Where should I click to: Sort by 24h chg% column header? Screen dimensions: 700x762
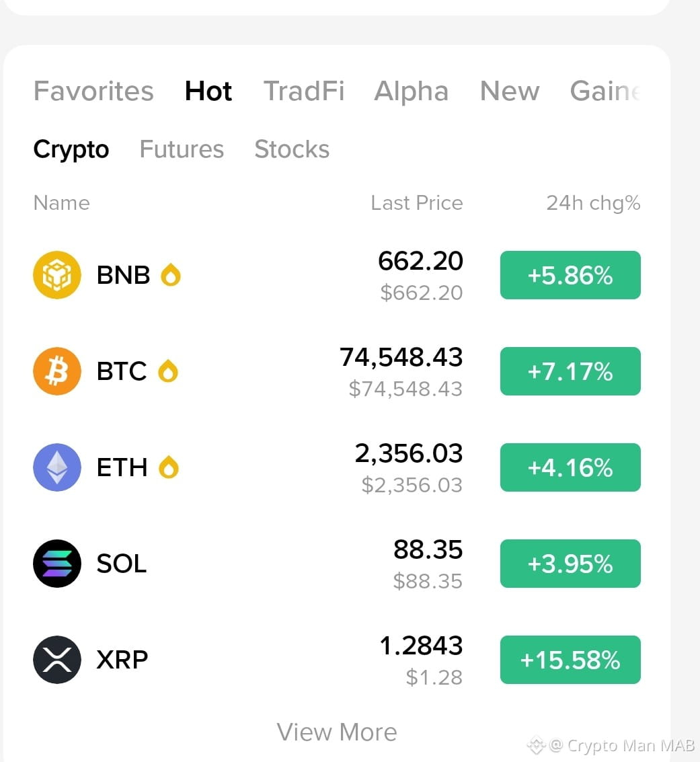[x=593, y=202]
